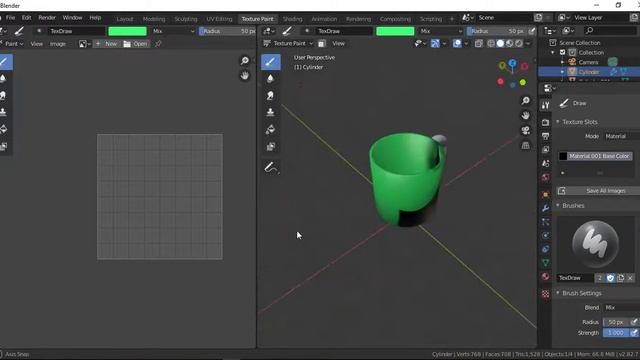Viewport: 640px width, 360px height.
Task: Select the Annotate tool in 3D viewport
Action: tap(271, 167)
